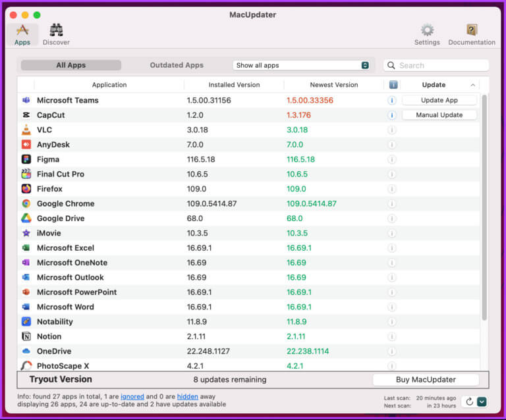Select the Google Drive icon
The height and width of the screenshot is (420, 506).
point(26,218)
